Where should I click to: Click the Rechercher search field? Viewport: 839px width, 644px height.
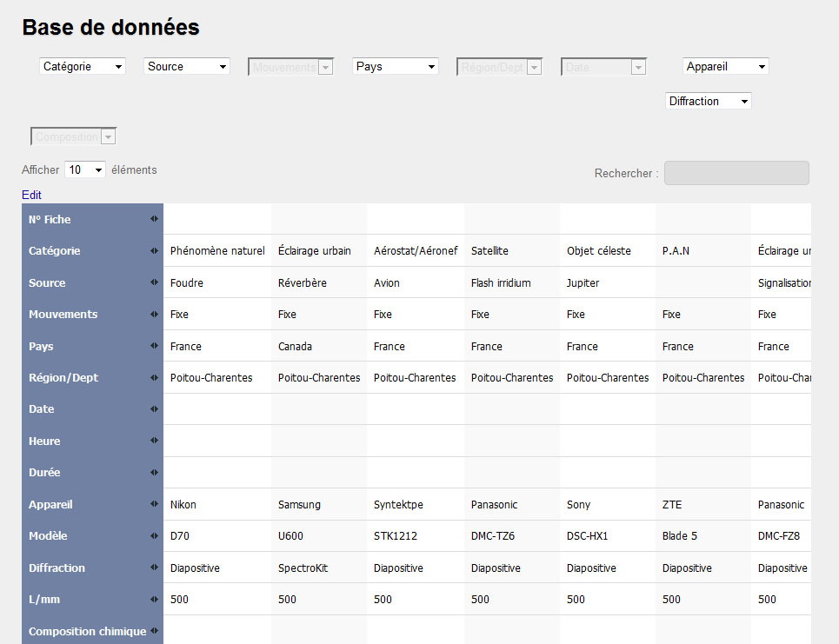736,173
